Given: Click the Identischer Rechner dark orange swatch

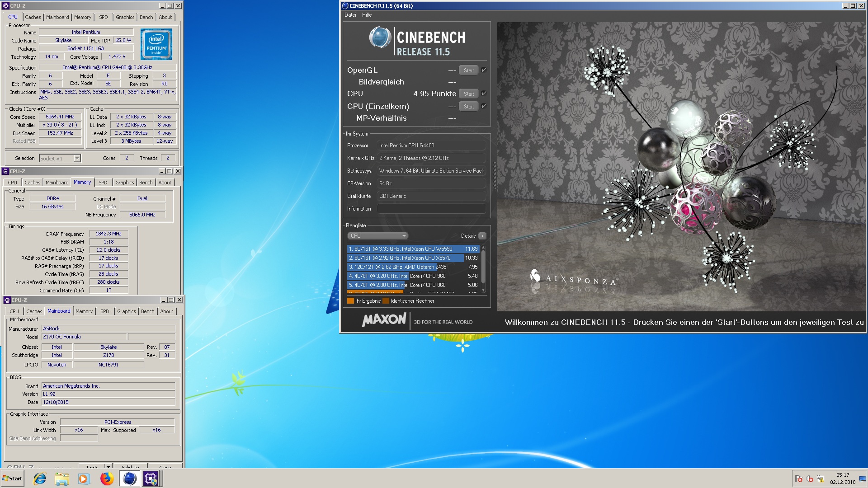Looking at the screenshot, I should point(386,301).
